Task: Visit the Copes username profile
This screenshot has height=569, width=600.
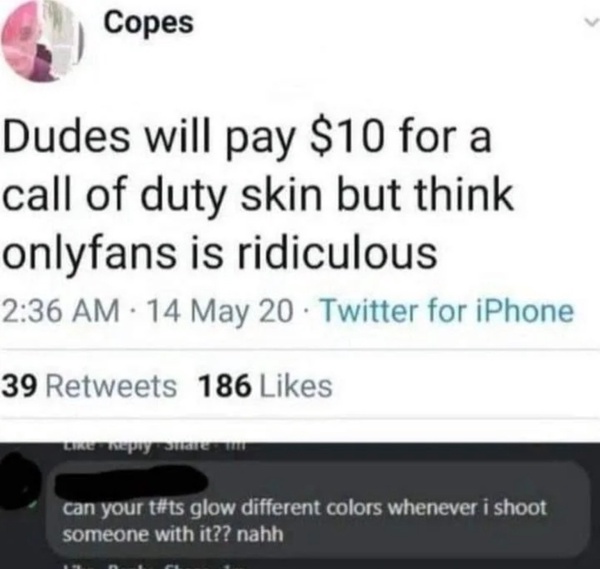Action: (149, 23)
